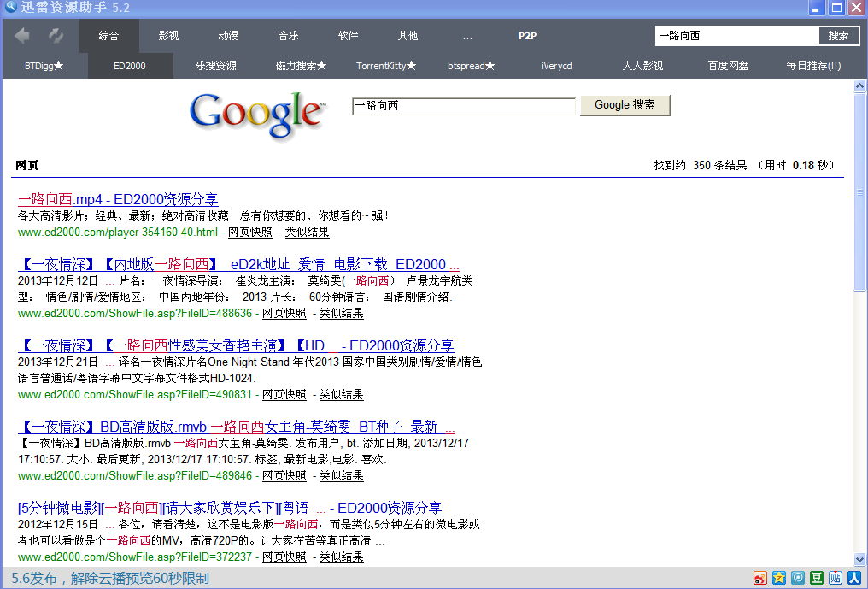Select the 磁力搜索★ source tab
The image size is (868, 589).
tap(301, 65)
